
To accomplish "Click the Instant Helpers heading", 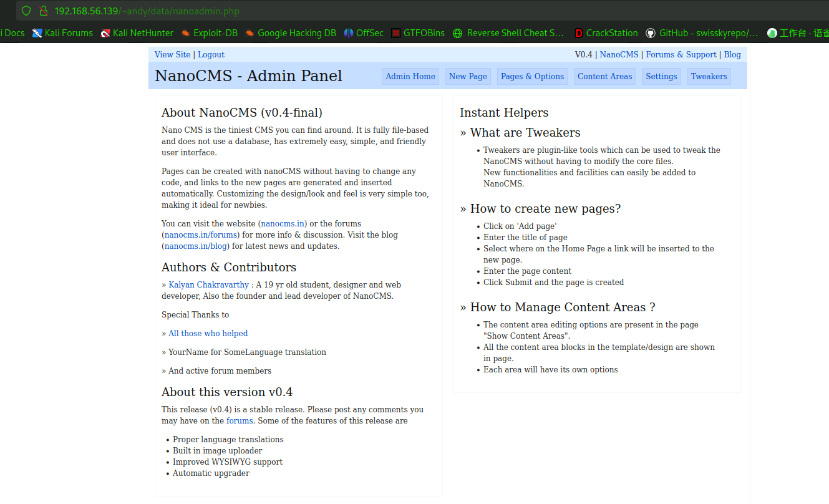I will (504, 112).
